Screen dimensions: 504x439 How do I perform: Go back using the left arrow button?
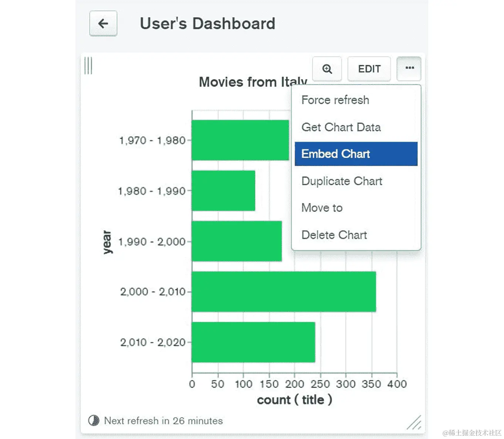coord(103,24)
